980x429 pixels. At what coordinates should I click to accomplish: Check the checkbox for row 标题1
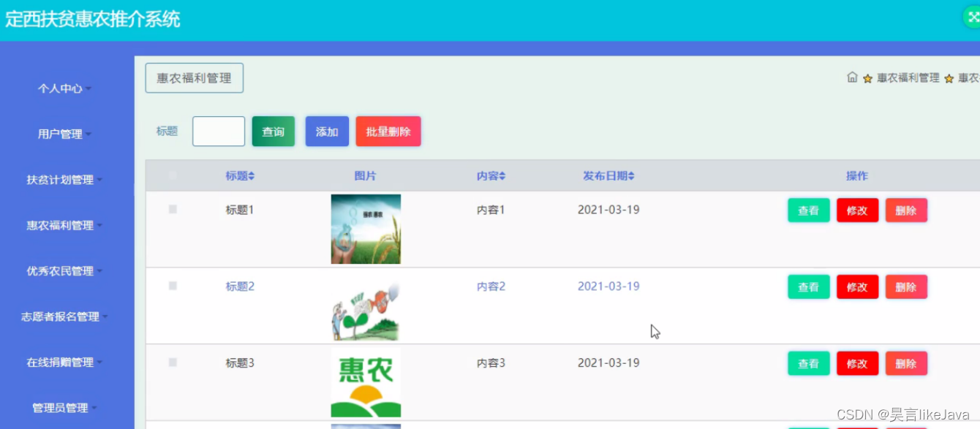click(x=173, y=209)
